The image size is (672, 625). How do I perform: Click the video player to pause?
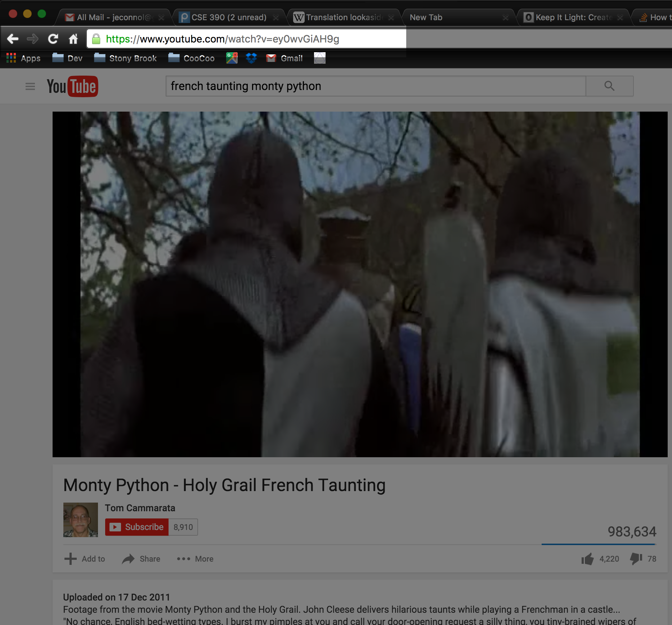point(360,284)
